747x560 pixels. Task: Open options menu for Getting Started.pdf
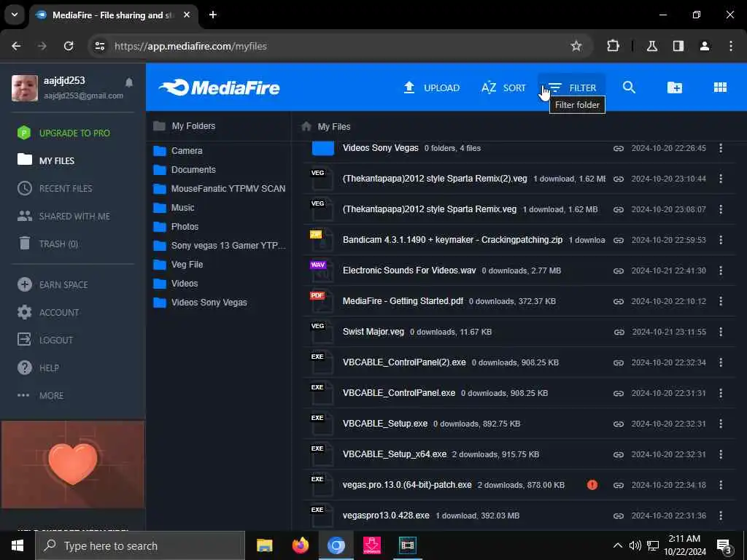(x=720, y=301)
